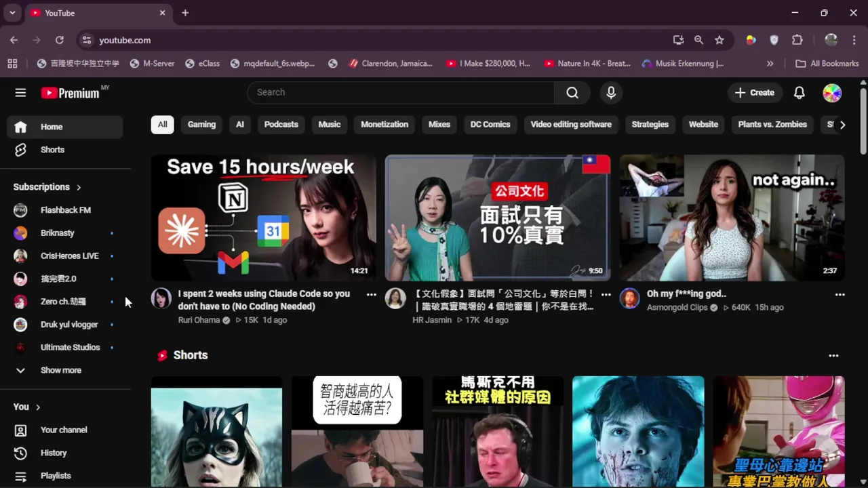This screenshot has height=488, width=868.
Task: Click the Create button
Action: coord(754,93)
